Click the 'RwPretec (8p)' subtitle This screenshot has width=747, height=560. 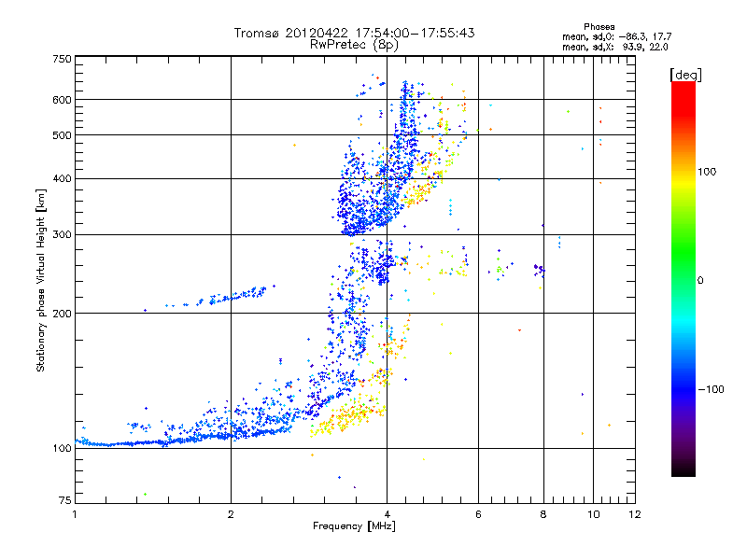[354, 45]
